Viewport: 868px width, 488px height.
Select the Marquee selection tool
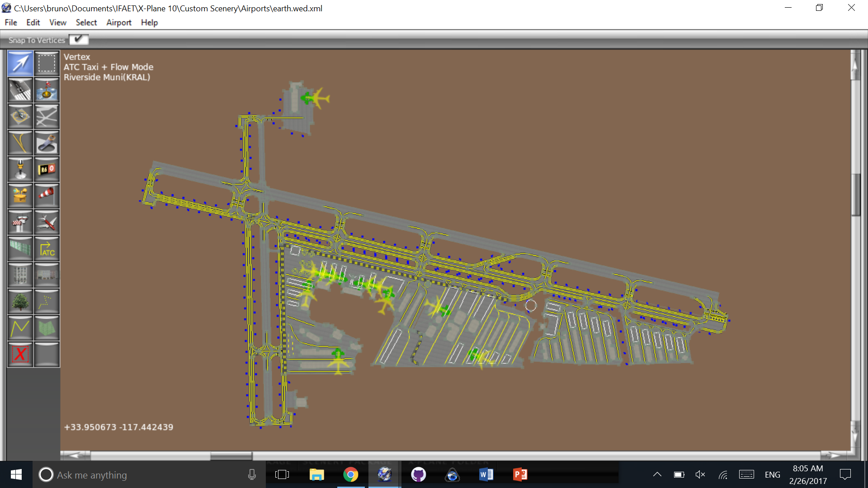(47, 63)
